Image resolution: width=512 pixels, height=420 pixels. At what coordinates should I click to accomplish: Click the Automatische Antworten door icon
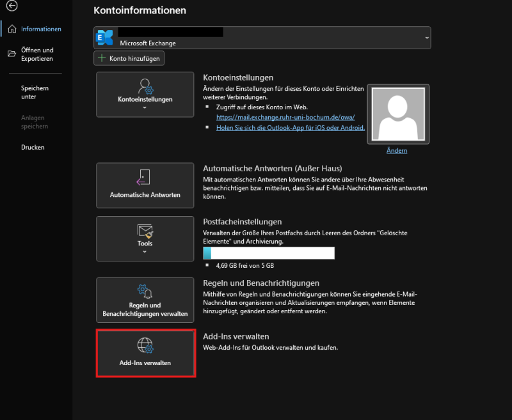point(145,178)
